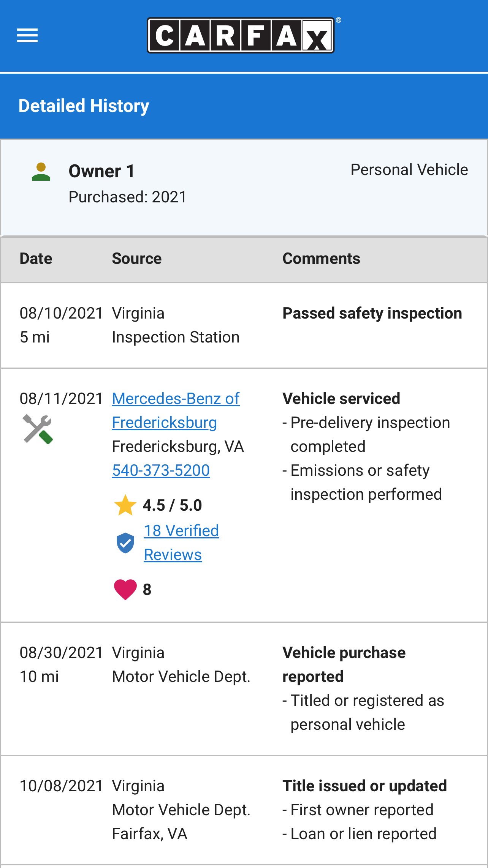The image size is (488, 868).
Task: Click the gold star rating icon
Action: (125, 505)
